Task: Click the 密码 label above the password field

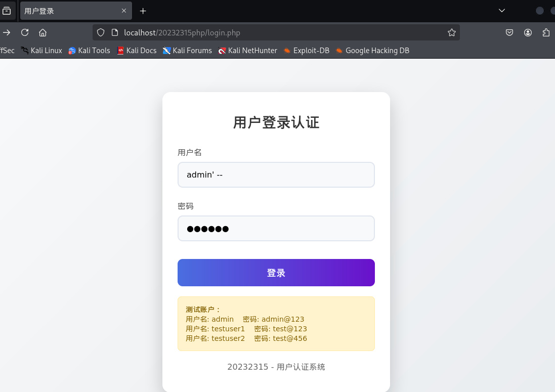Action: click(x=186, y=206)
